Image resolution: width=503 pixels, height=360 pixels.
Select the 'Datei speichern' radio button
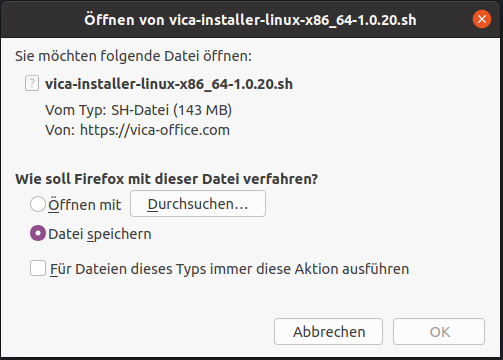[x=38, y=234]
